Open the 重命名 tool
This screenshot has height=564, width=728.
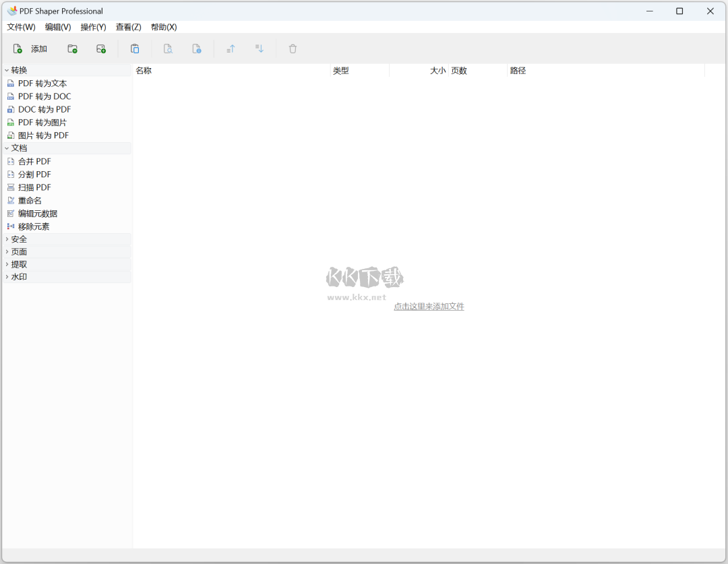29,199
